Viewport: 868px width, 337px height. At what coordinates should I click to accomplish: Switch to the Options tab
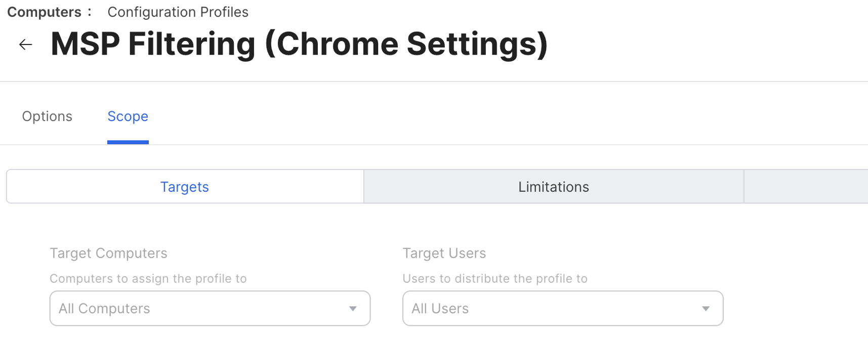(x=47, y=116)
